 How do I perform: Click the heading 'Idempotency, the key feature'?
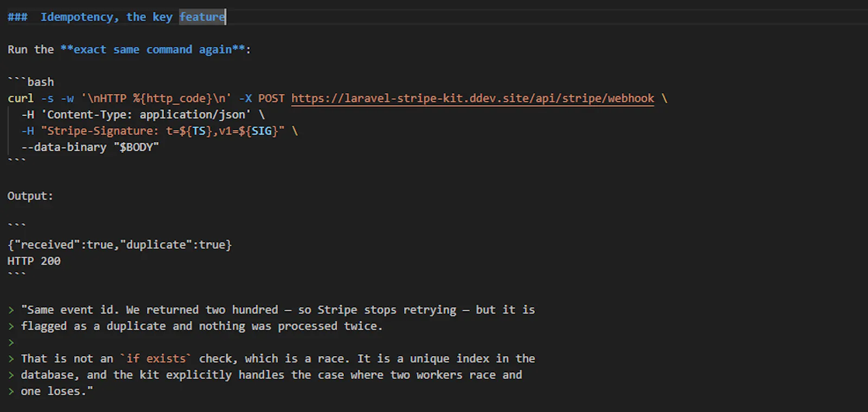(x=133, y=17)
